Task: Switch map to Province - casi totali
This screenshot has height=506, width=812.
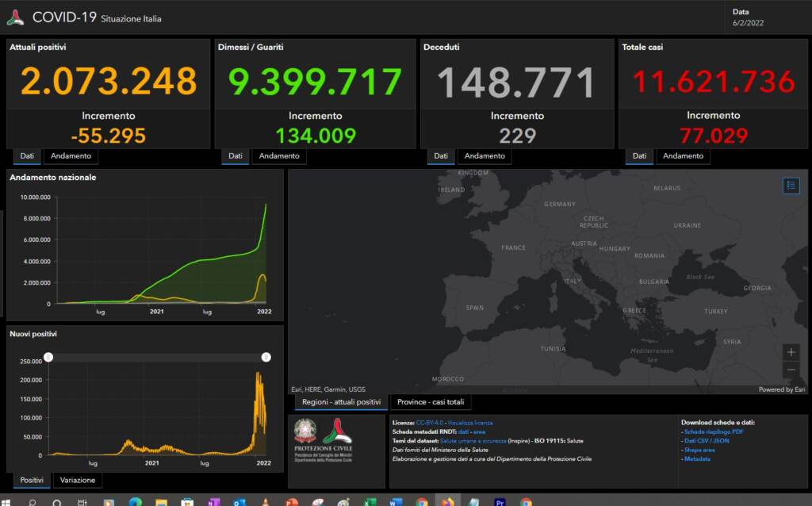Action: (431, 402)
